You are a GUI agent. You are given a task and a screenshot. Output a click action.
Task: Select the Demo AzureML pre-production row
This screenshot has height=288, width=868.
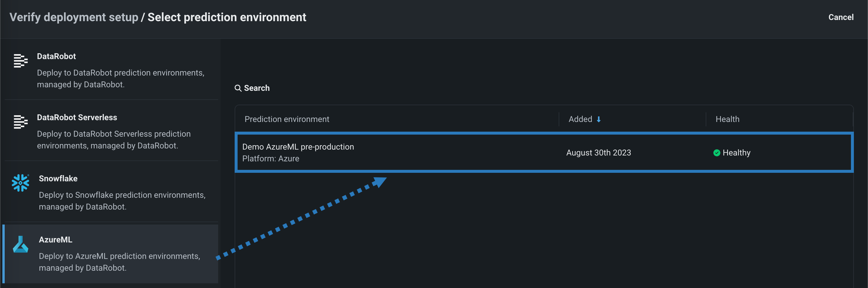coord(298,152)
